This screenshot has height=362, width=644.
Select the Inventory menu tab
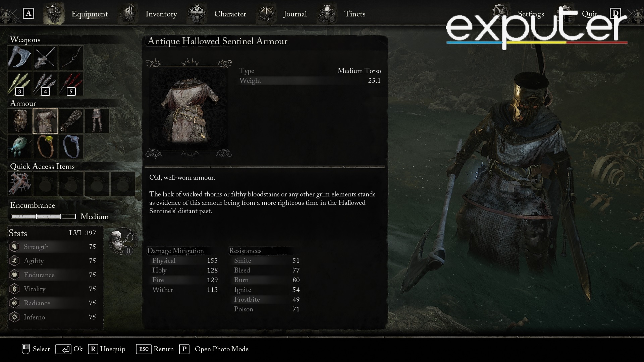coord(161,13)
